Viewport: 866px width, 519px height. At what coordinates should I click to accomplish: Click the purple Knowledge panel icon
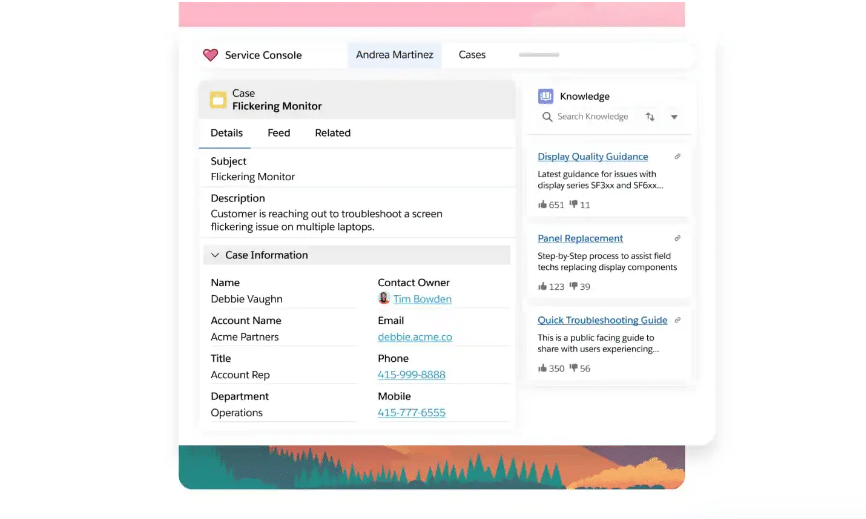click(545, 96)
